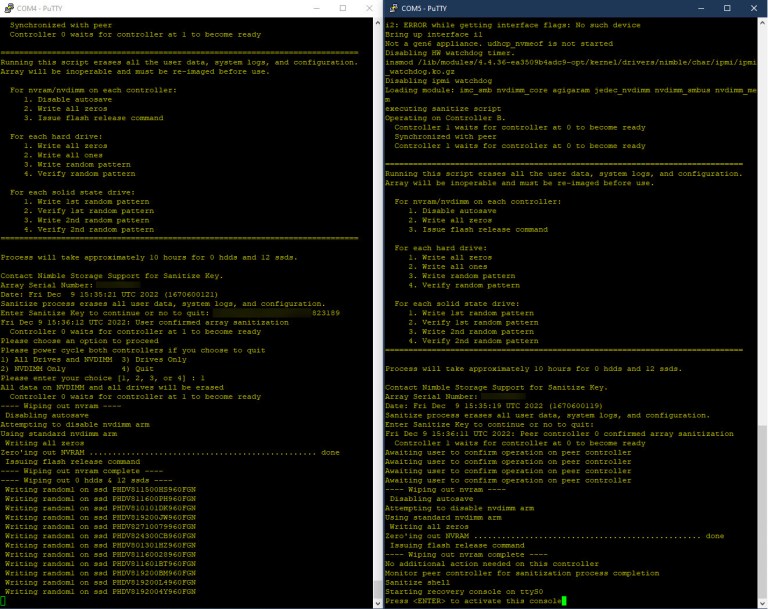
Task: Click the green cursor in COM4 terminal
Action: click(x=3, y=601)
